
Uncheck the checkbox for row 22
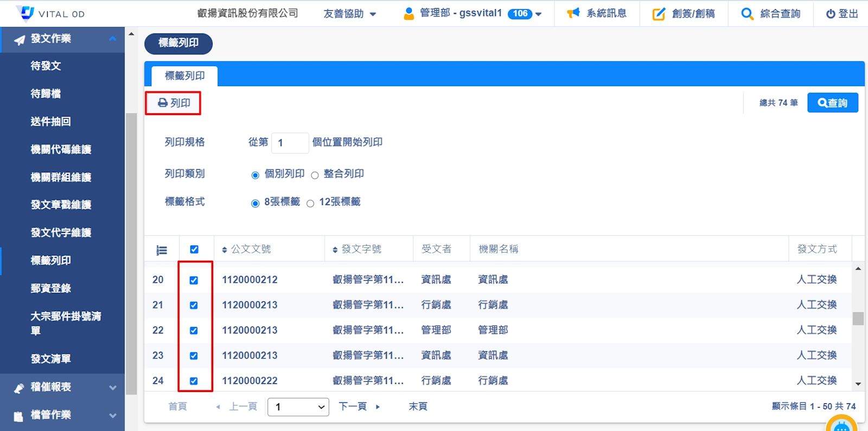(x=194, y=331)
